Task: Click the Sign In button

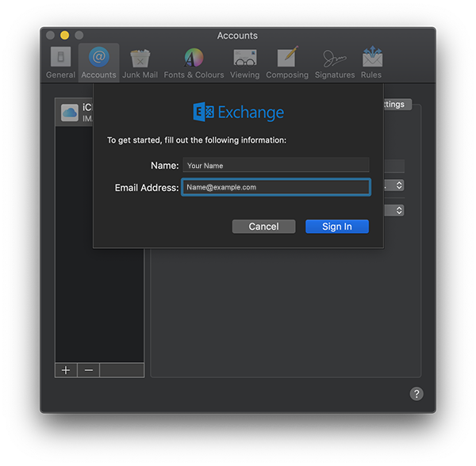Action: coord(337,227)
